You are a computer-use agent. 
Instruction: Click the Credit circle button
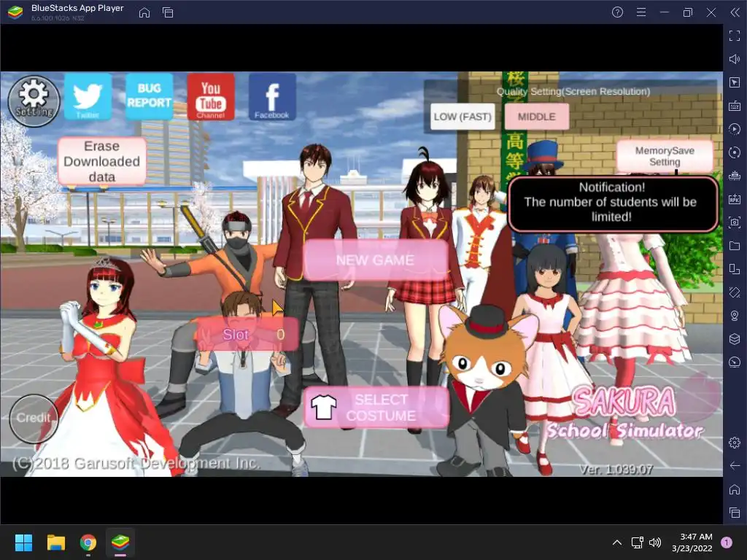[x=34, y=419]
